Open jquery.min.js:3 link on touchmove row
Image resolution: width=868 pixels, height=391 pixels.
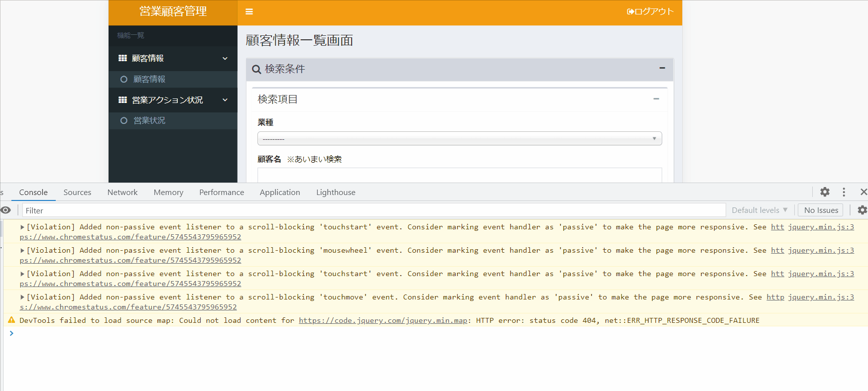click(x=821, y=297)
